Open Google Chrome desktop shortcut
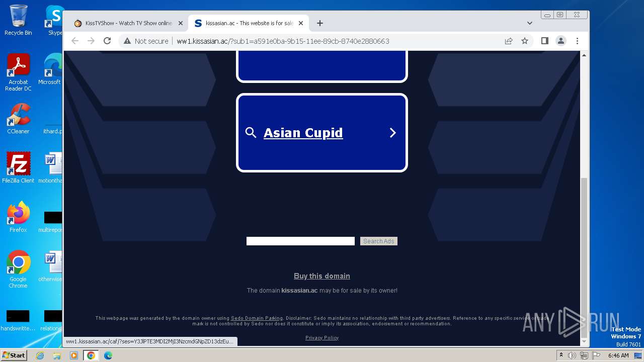 click(18, 269)
